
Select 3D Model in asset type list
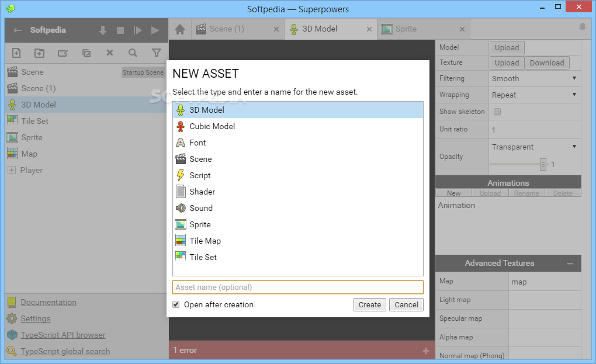[x=298, y=110]
